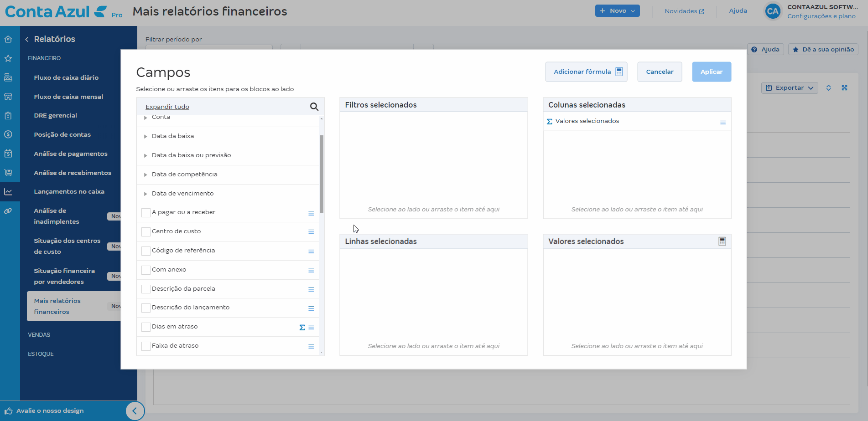The width and height of the screenshot is (868, 421).
Task: Check the Descrição da parcela checkbox
Action: (146, 289)
